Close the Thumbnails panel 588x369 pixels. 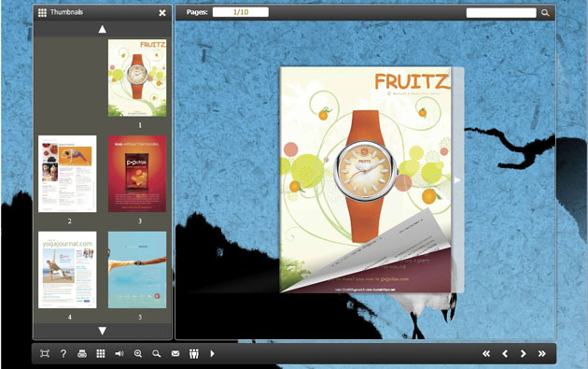(162, 13)
